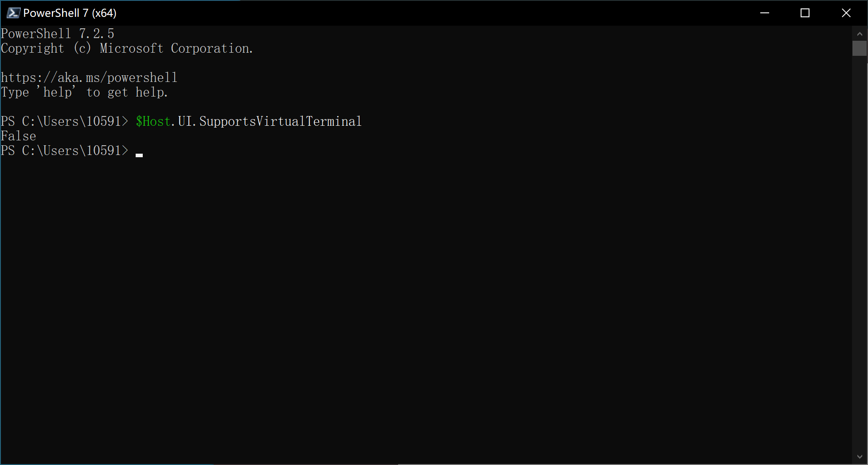Click the 'False' output line
The image size is (868, 465).
(19, 136)
